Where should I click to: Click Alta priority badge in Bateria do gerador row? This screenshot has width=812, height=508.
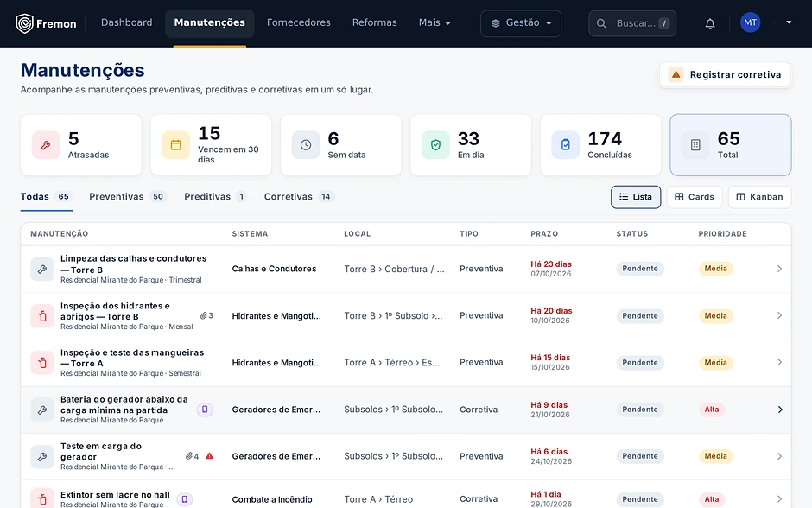pyautogui.click(x=712, y=410)
